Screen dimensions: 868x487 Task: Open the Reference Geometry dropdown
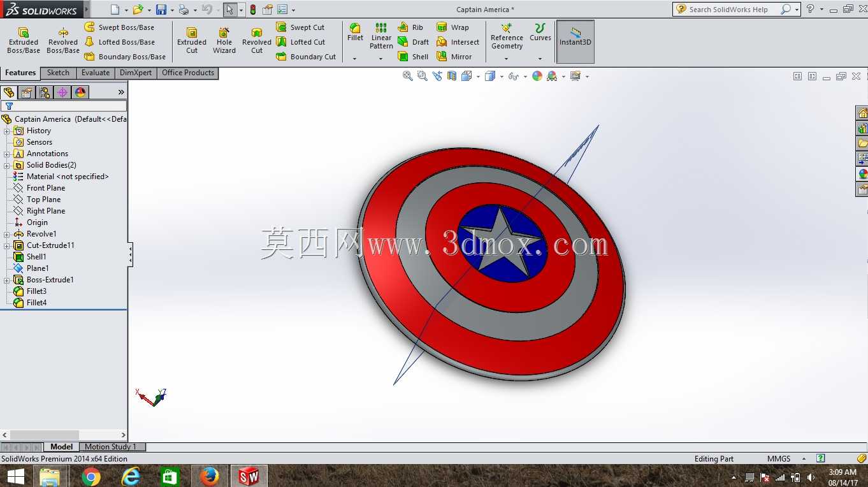[x=507, y=59]
